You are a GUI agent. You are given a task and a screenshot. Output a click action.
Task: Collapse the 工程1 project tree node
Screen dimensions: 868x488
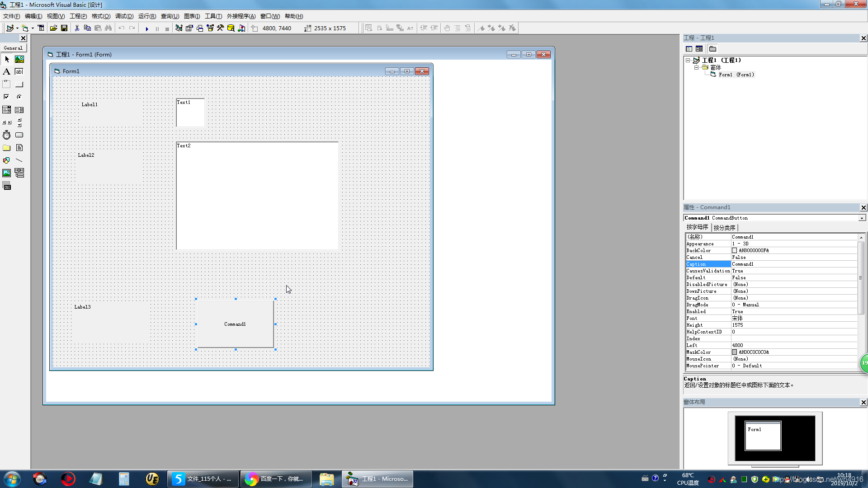point(688,60)
